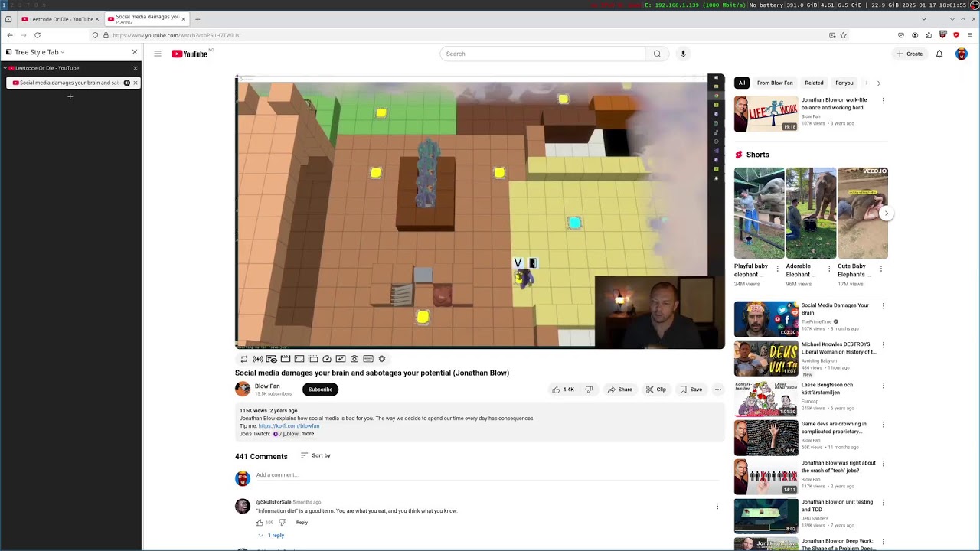Mute the playing tab in sidebar
Viewport: 980px width, 551px height.
[x=126, y=83]
